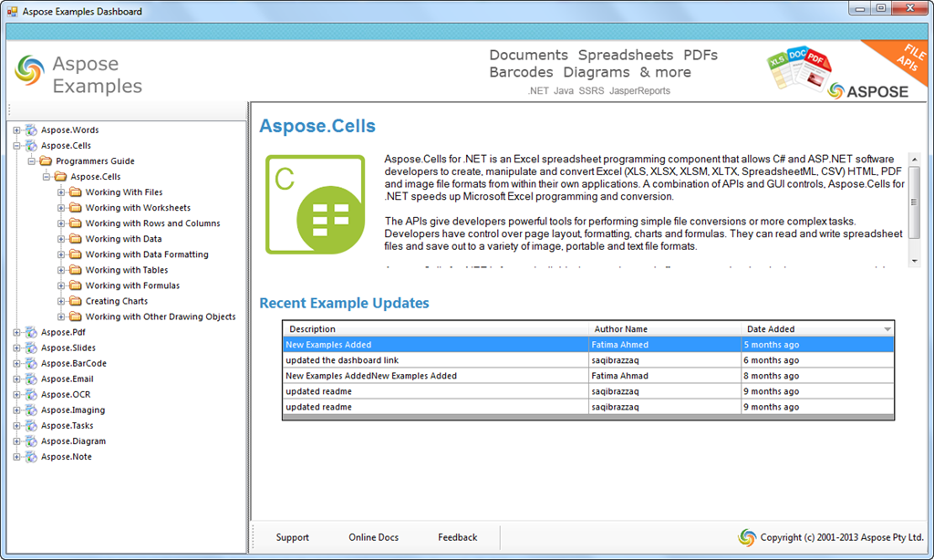This screenshot has width=934, height=560.
Task: Expand the Aspose.Email tree node
Action: (16, 379)
